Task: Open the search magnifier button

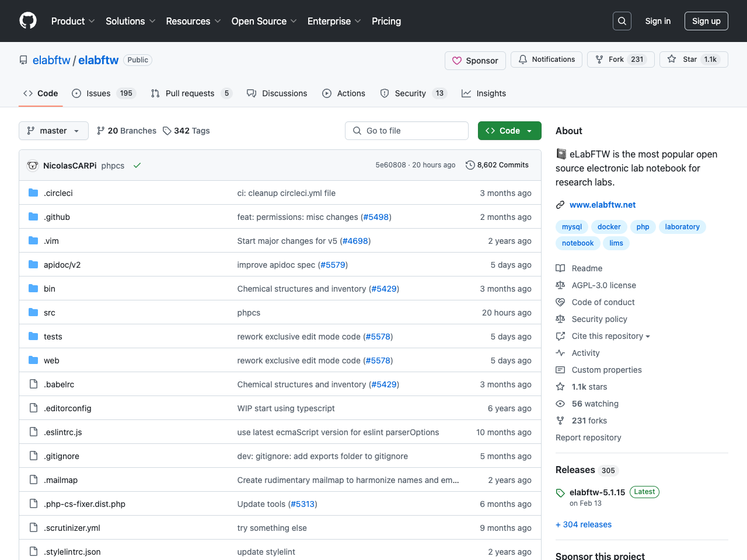Action: click(622, 21)
